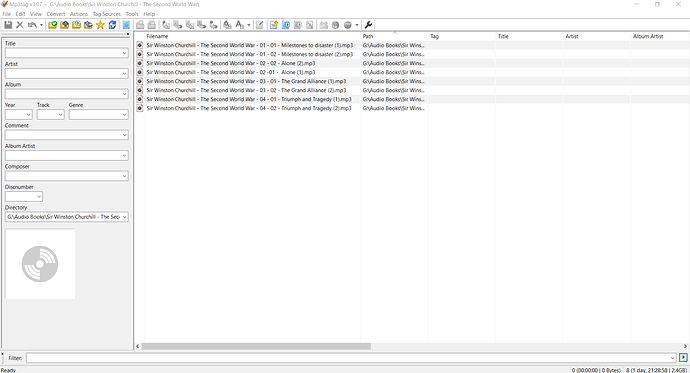Sort by the Artist column header
Image resolution: width=690 pixels, height=373 pixels.
[597, 37]
